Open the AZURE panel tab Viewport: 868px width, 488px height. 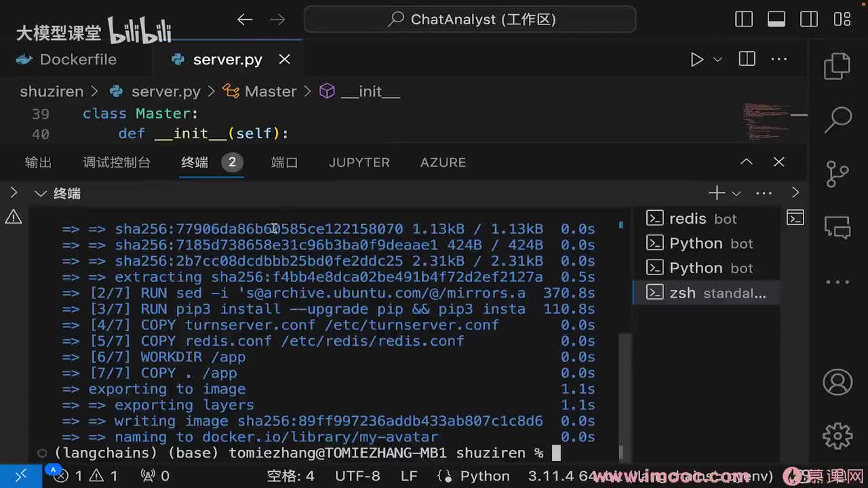pos(443,163)
